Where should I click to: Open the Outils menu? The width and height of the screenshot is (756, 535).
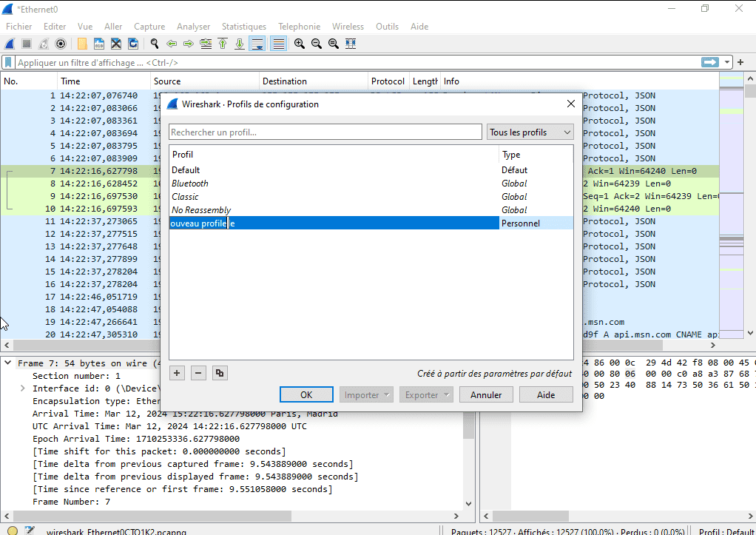pos(387,27)
